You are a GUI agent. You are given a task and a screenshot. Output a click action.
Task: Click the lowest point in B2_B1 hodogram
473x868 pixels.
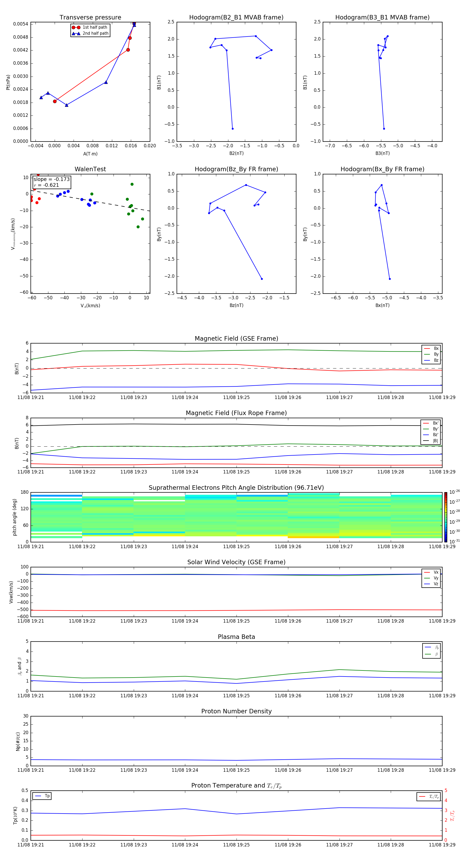233,129
